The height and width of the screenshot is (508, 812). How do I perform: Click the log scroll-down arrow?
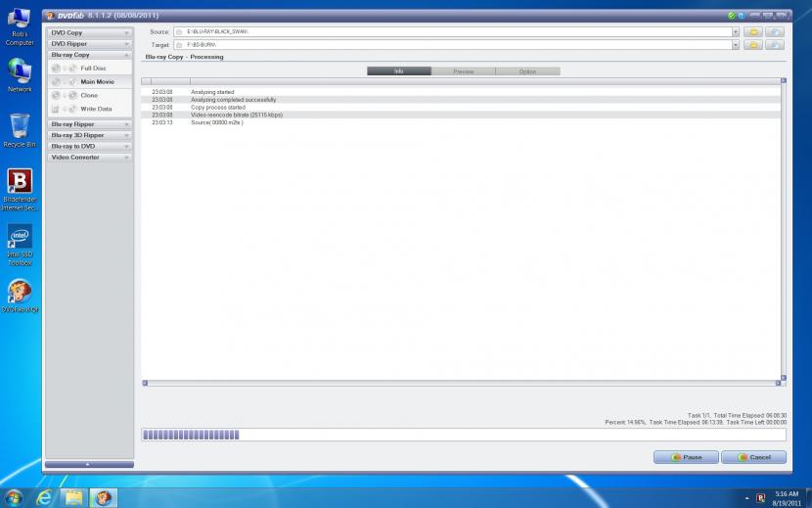pyautogui.click(x=784, y=378)
